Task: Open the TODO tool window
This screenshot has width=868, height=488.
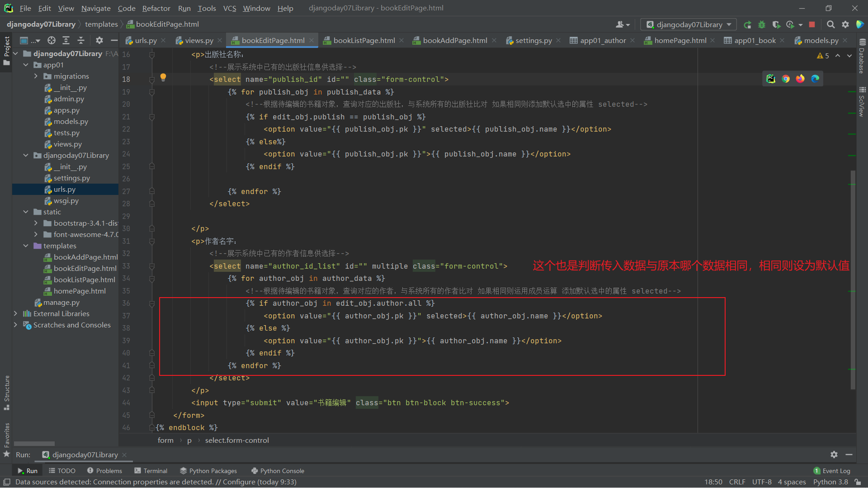Action: click(x=62, y=471)
